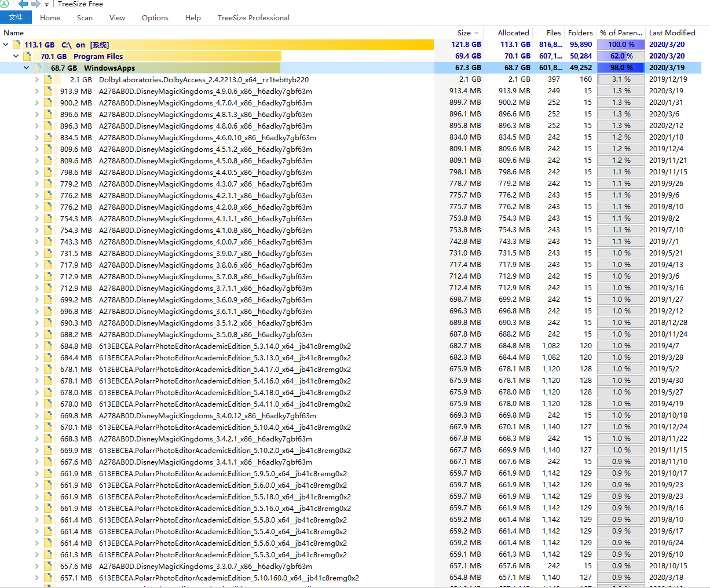
Task: Collapse the C:\ drive tree node
Action: 6,45
